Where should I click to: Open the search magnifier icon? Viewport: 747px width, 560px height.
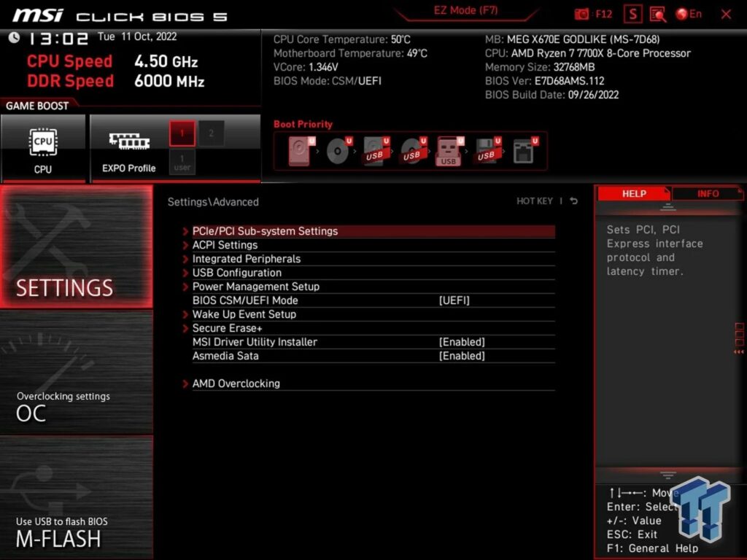[658, 15]
